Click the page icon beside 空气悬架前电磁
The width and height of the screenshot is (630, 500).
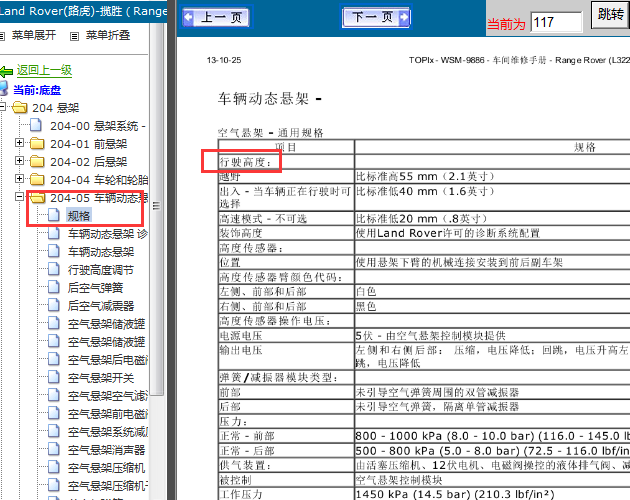coord(53,413)
